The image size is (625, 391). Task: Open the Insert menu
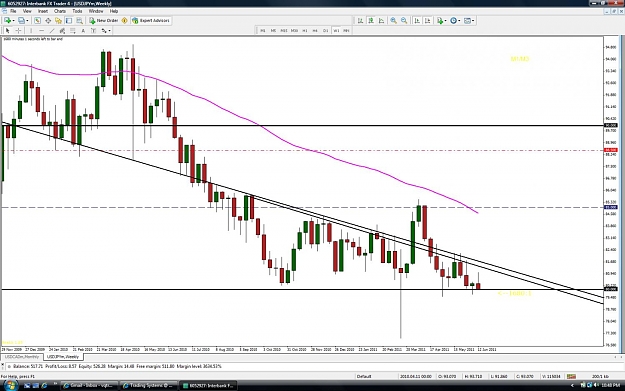click(x=43, y=11)
